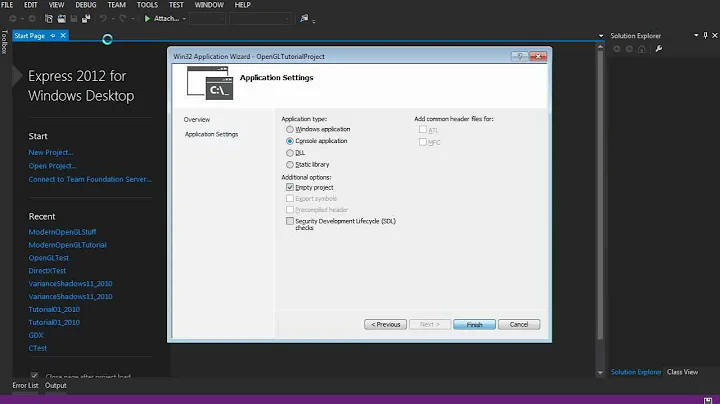720x404 pixels.
Task: Click the pin icon on the Start Page tab
Action: (x=53, y=36)
